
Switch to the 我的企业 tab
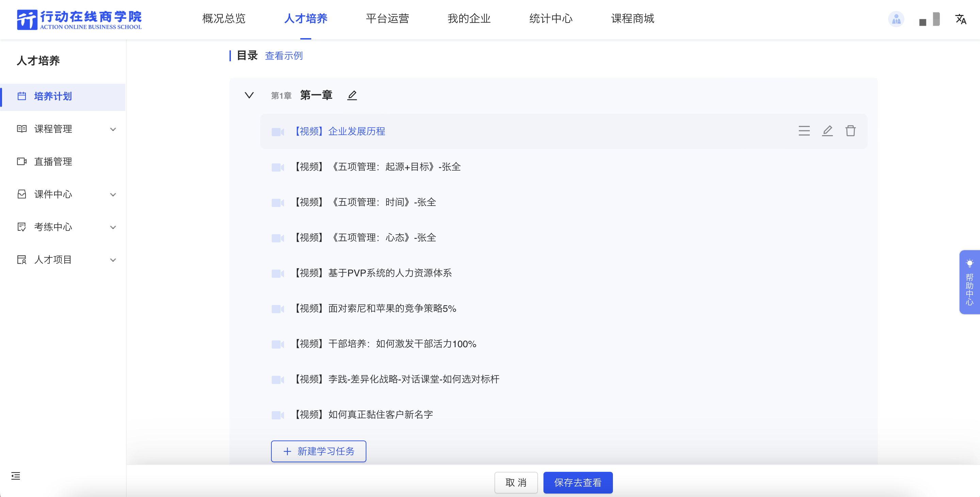click(469, 18)
